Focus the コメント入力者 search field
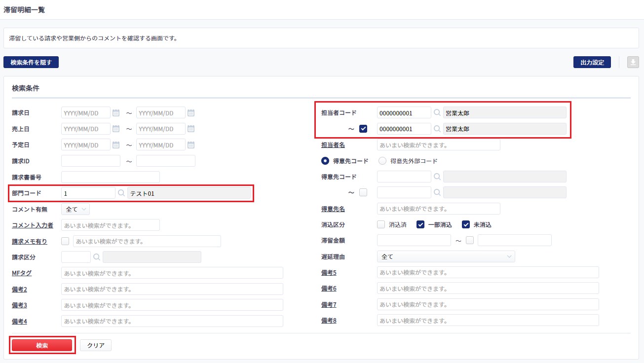 (x=111, y=225)
